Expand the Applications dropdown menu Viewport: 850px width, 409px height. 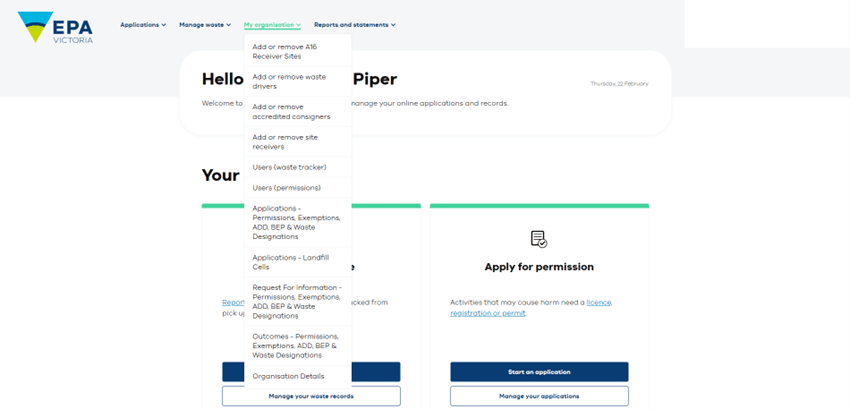143,25
